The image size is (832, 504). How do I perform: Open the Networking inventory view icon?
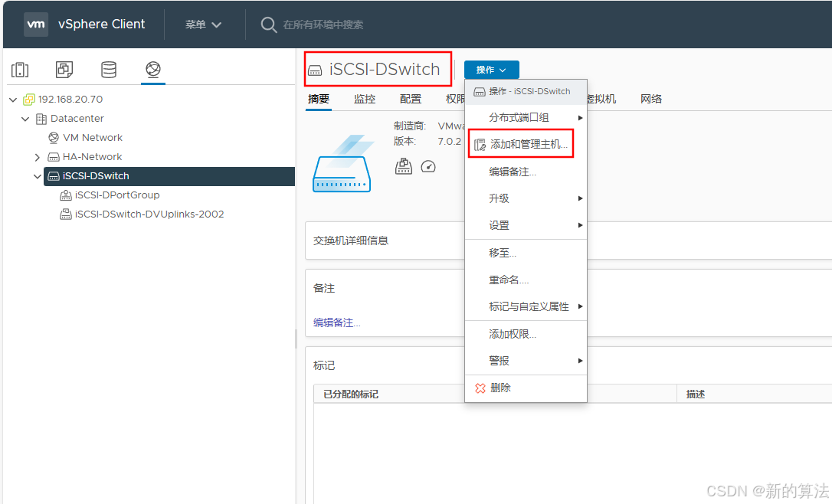tap(153, 70)
